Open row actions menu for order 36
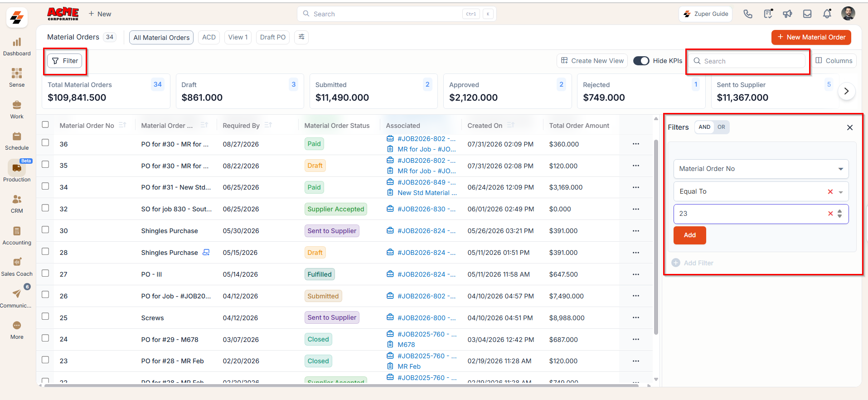Image resolution: width=868 pixels, height=400 pixels. (x=636, y=144)
